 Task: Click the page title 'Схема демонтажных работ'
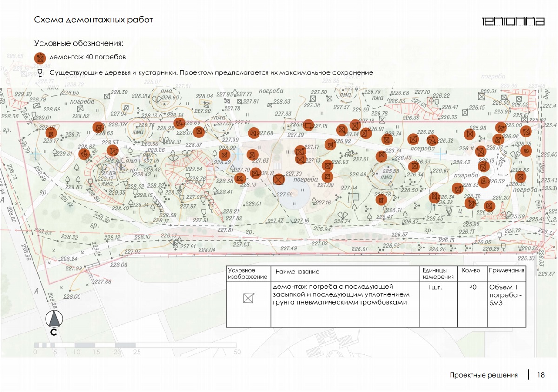pyautogui.click(x=93, y=20)
